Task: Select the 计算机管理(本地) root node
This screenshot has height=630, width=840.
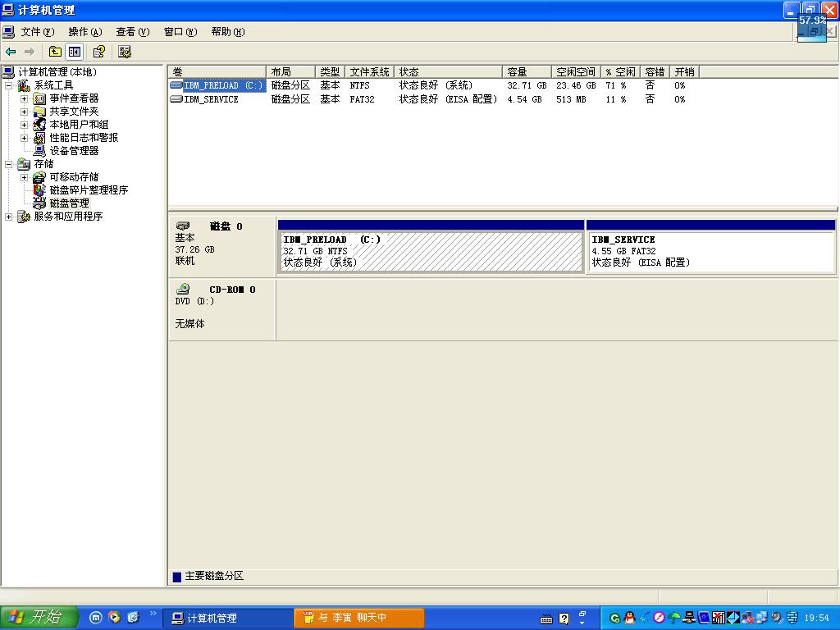Action: point(57,72)
